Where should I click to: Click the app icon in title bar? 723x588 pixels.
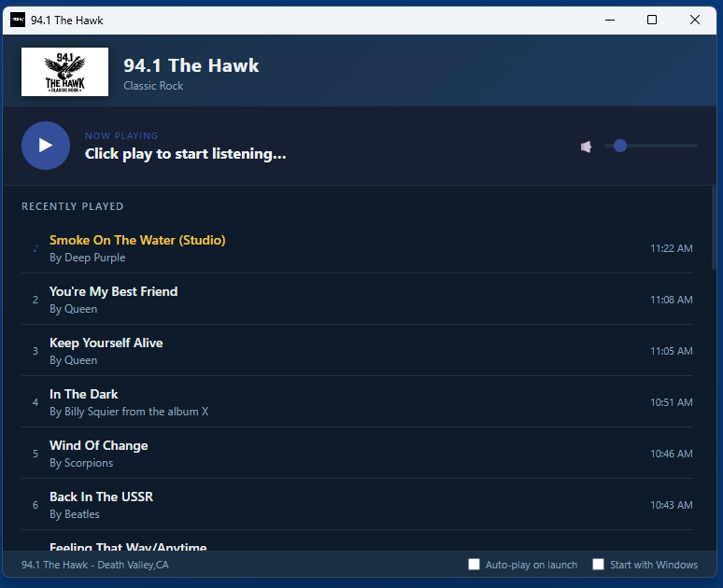(x=18, y=20)
